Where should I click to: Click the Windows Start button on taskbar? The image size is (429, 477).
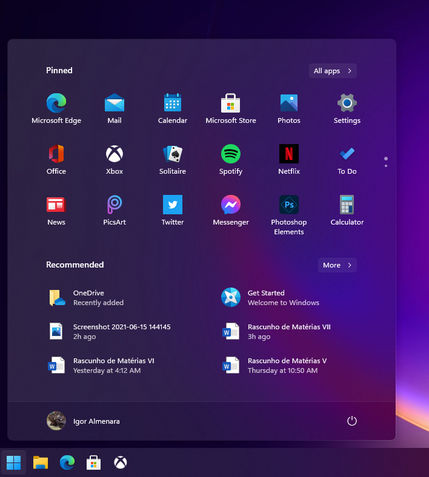(14, 462)
